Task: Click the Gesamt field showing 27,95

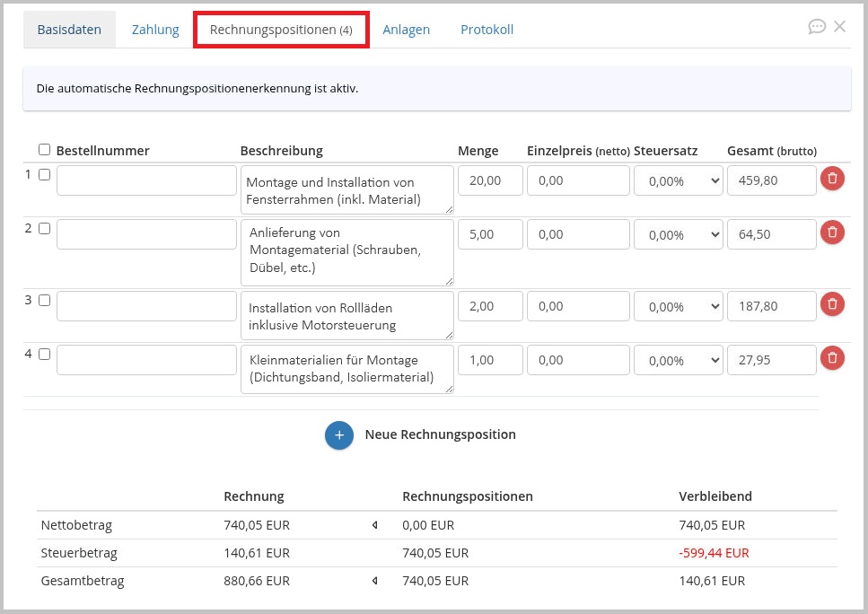Action: click(772, 360)
